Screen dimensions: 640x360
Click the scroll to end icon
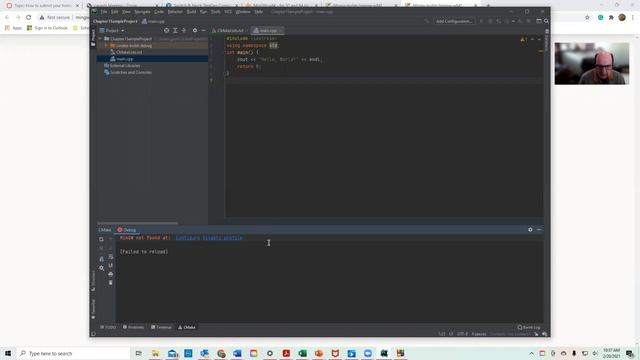point(111,265)
